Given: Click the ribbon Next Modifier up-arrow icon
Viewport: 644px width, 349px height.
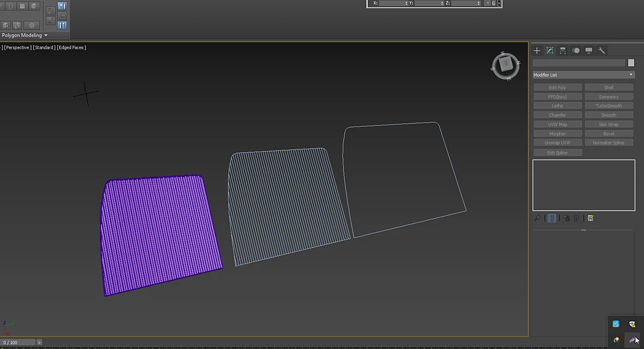Looking at the screenshot, I should pyautogui.click(x=51, y=11).
